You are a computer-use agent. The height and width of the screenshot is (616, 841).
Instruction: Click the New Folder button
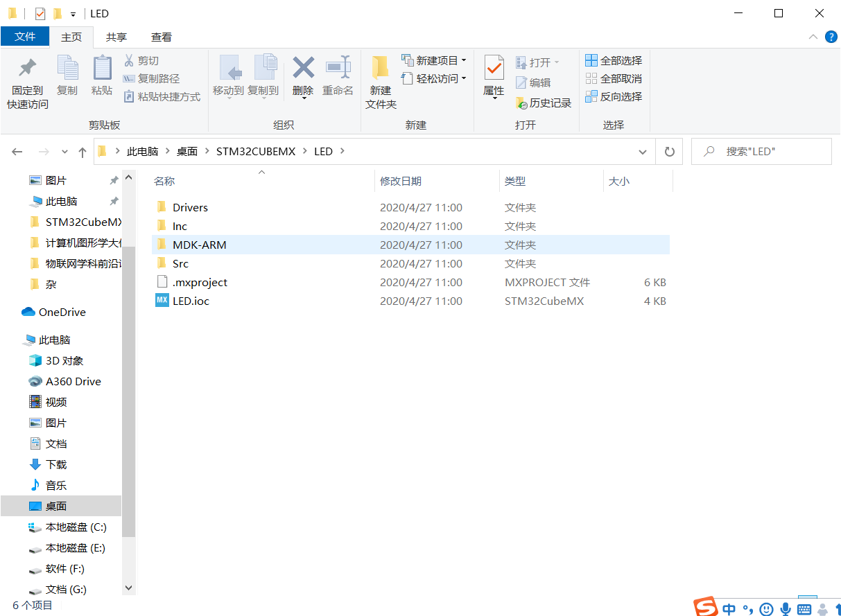click(x=381, y=82)
